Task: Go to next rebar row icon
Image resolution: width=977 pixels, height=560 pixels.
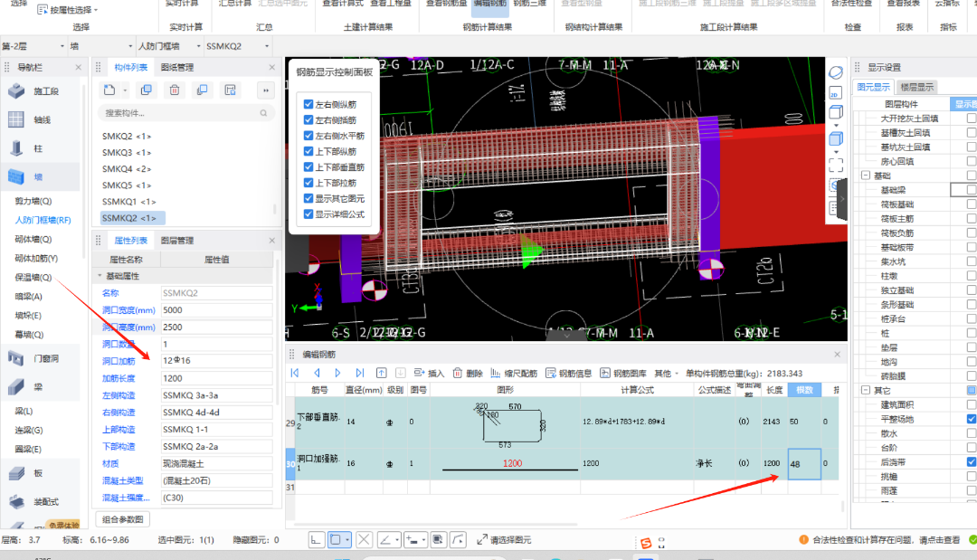Action: point(337,373)
